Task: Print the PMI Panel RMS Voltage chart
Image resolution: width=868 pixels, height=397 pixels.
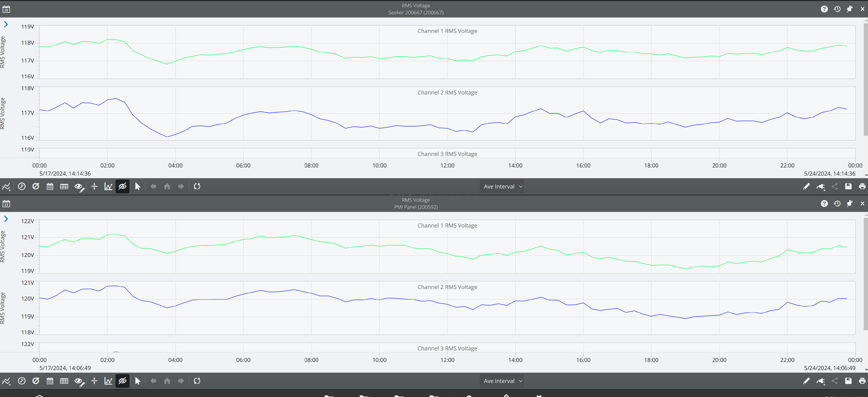Action: (x=862, y=380)
